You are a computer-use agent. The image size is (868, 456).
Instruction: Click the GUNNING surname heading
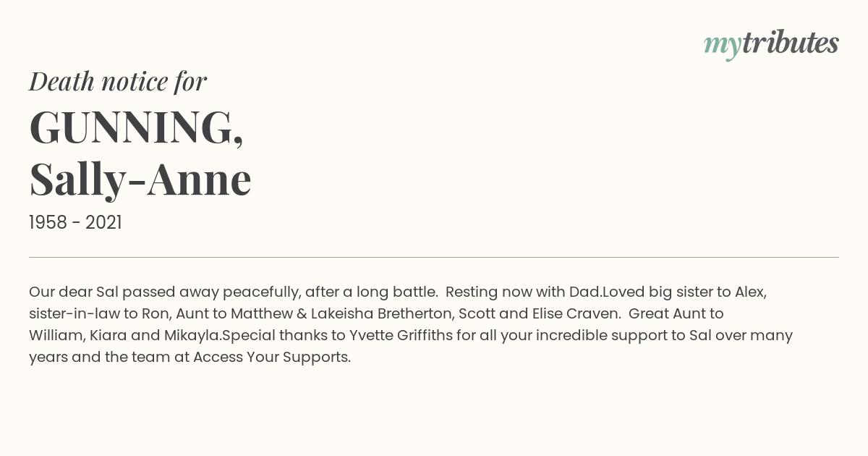tap(136, 128)
